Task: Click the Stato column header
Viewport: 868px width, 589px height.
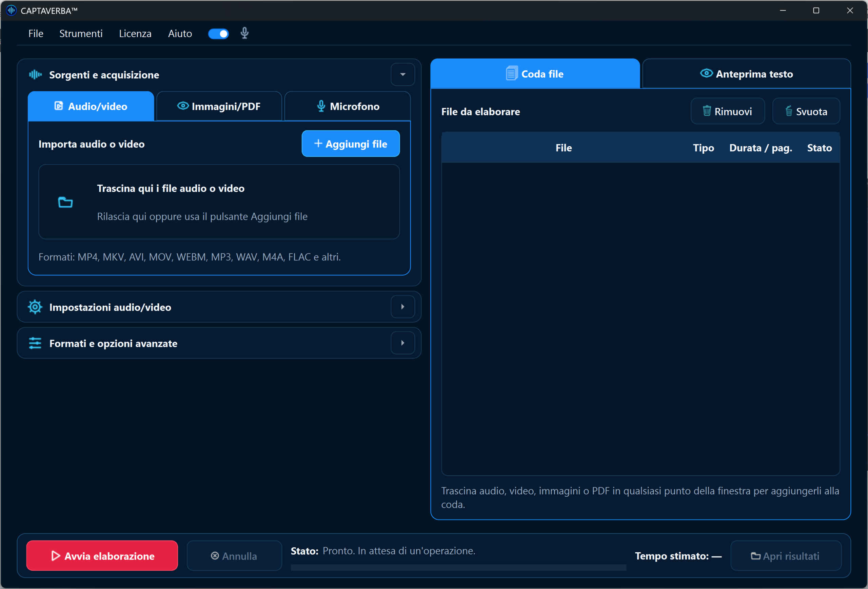Action: pos(820,148)
